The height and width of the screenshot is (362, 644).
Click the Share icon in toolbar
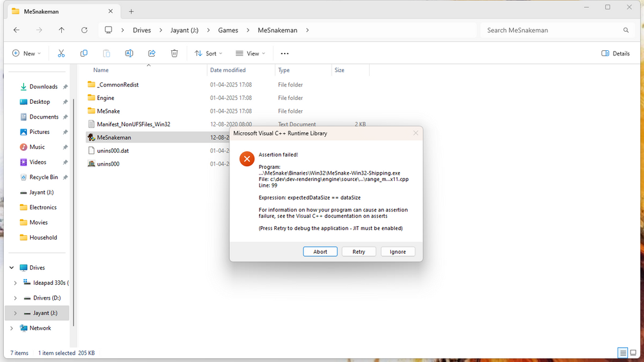click(x=152, y=53)
